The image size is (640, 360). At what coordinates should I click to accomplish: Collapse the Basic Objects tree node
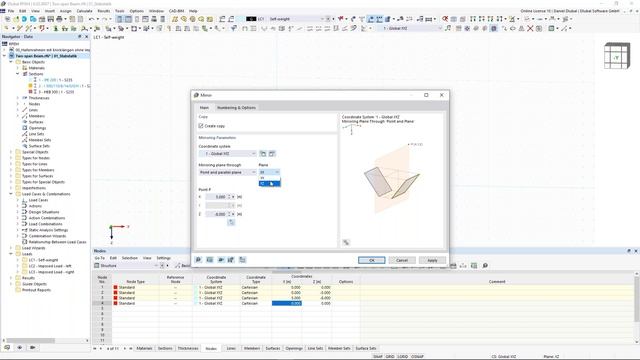pyautogui.click(x=11, y=62)
